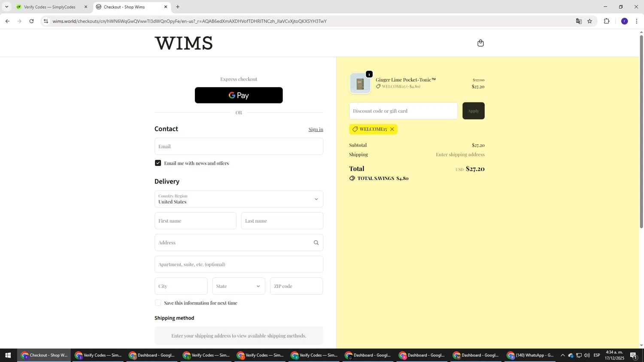Viewport: 644px width, 362px height.
Task: Uncheck Email me with news and offers
Action: tap(158, 163)
